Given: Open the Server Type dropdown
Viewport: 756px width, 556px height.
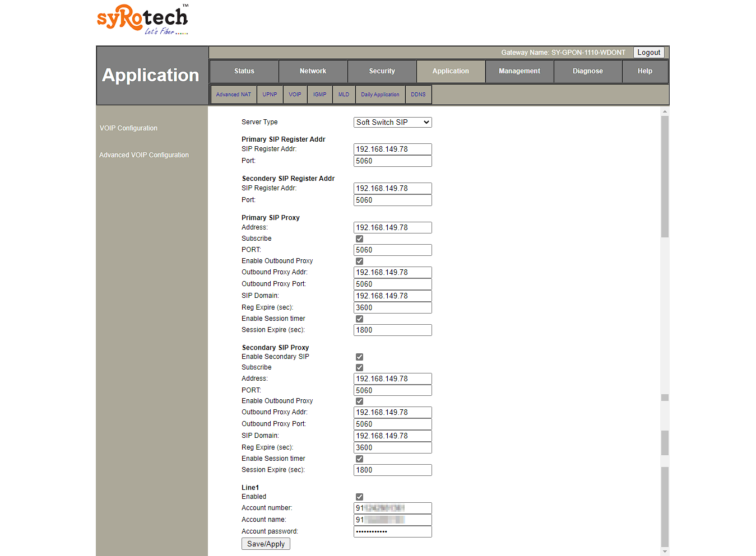Looking at the screenshot, I should [x=392, y=122].
